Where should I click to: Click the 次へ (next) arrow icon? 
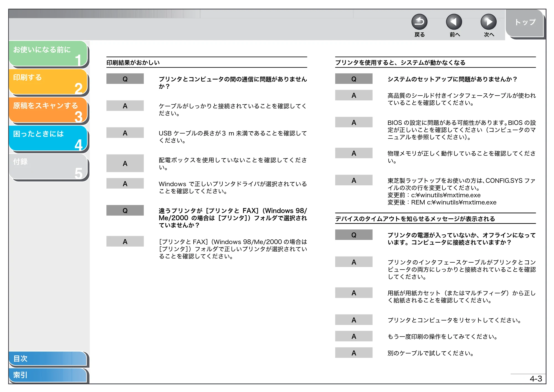[x=489, y=22]
